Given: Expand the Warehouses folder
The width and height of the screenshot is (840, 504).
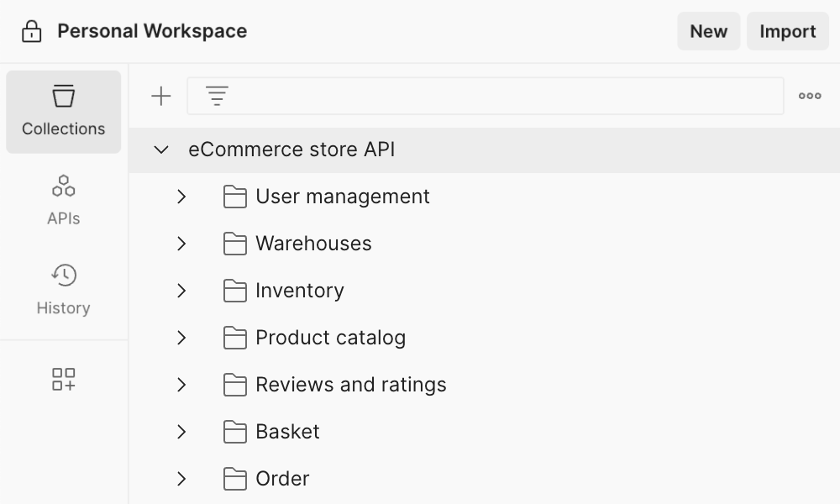Looking at the screenshot, I should pos(181,244).
